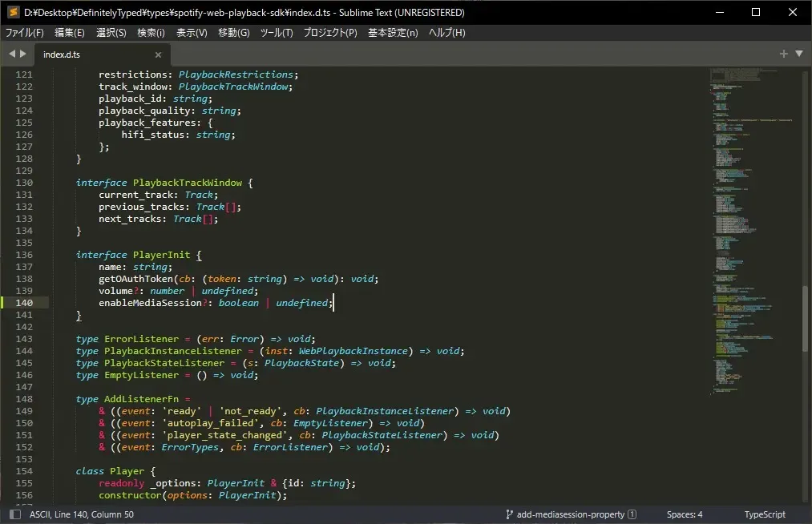This screenshot has height=524, width=812.
Task: Click line number 154 in the gutter
Action: click(24, 470)
